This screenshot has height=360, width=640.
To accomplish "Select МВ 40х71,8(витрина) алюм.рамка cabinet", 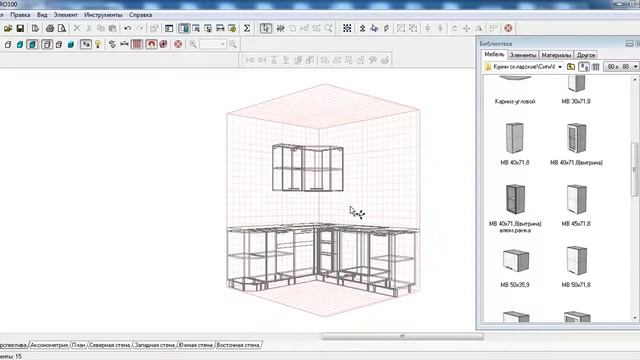I will pyautogui.click(x=515, y=209).
